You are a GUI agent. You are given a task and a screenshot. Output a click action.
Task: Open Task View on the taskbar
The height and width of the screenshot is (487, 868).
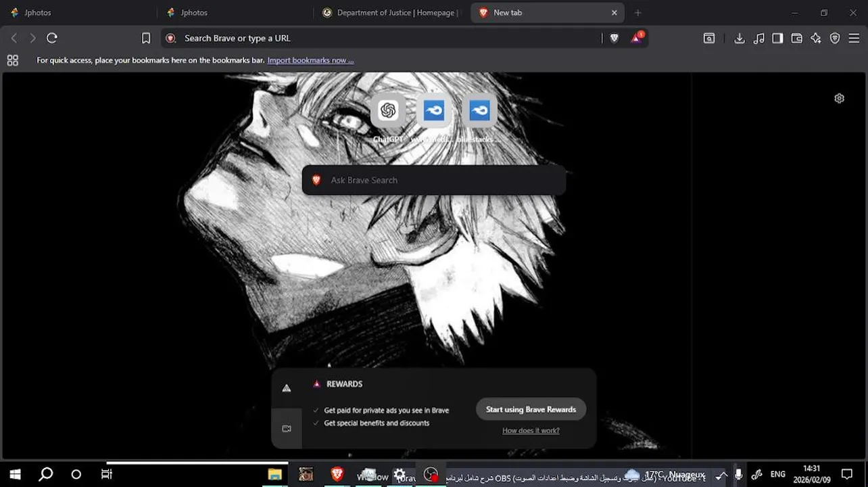click(x=106, y=474)
